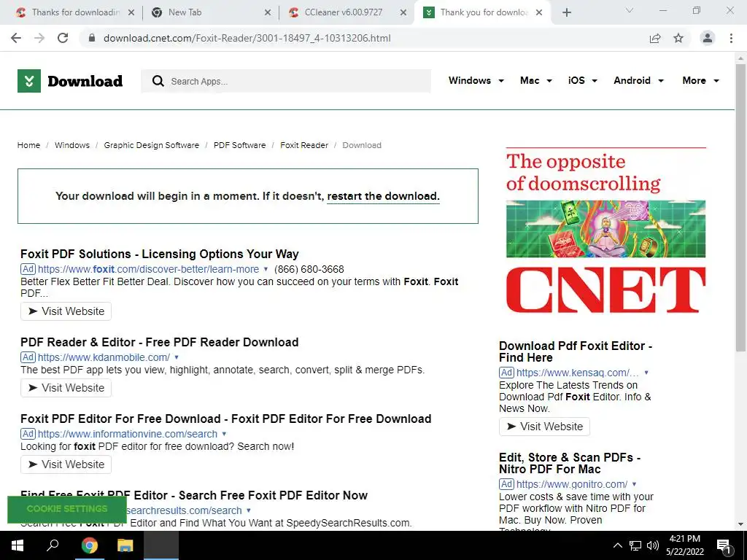
Task: Open COOKIE SETTINGS button
Action: 67,508
